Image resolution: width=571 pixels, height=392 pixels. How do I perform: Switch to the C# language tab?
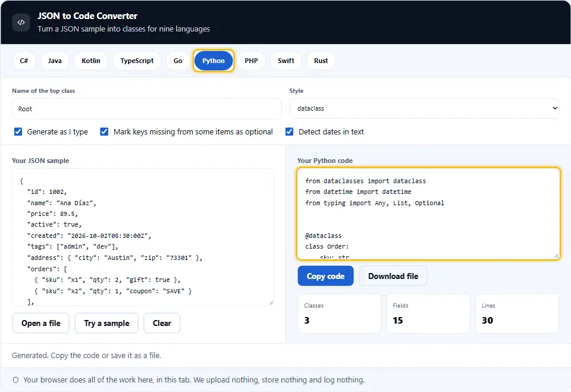point(24,61)
